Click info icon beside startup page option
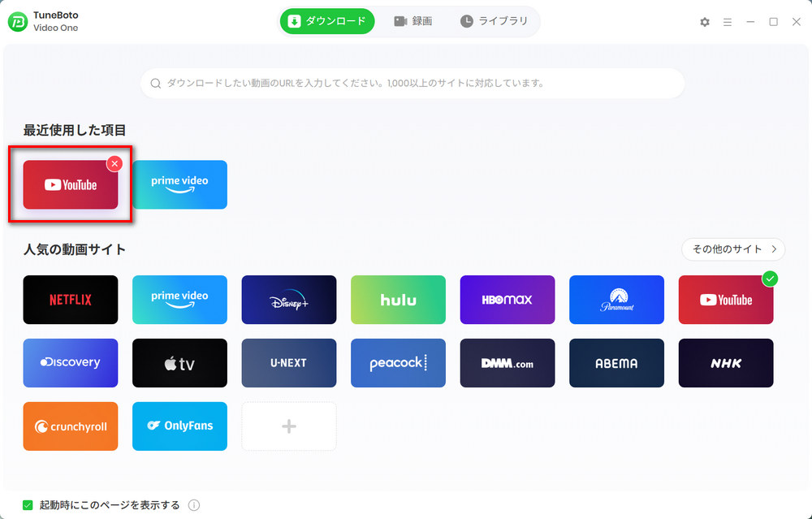 (194, 505)
